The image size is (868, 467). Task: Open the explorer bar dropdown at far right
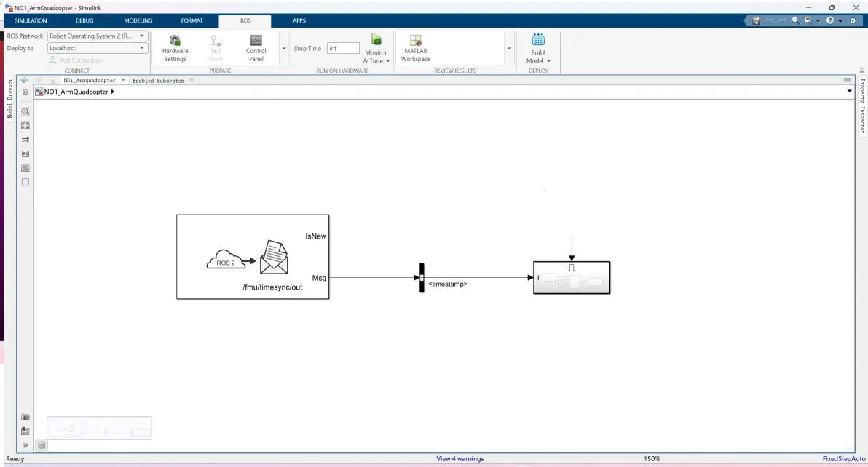click(x=850, y=91)
